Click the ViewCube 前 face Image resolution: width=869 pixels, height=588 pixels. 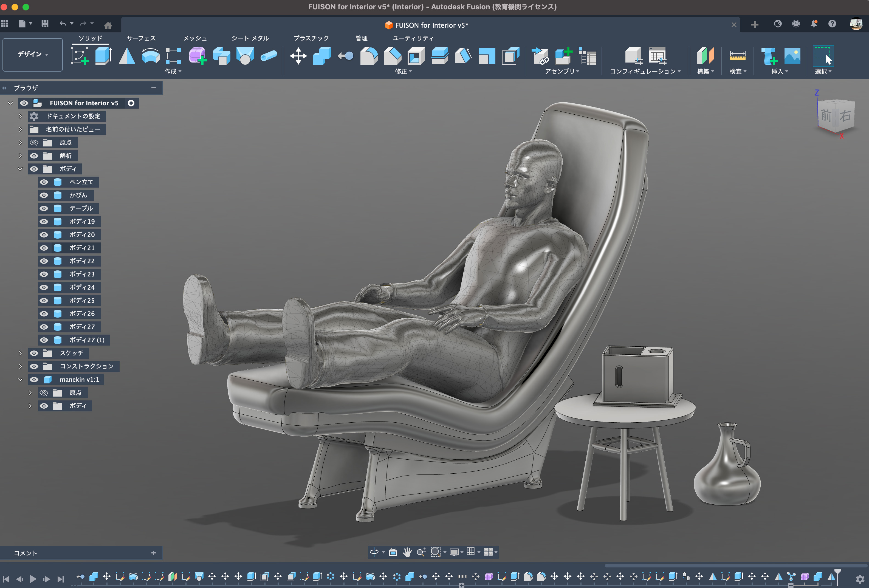[826, 115]
